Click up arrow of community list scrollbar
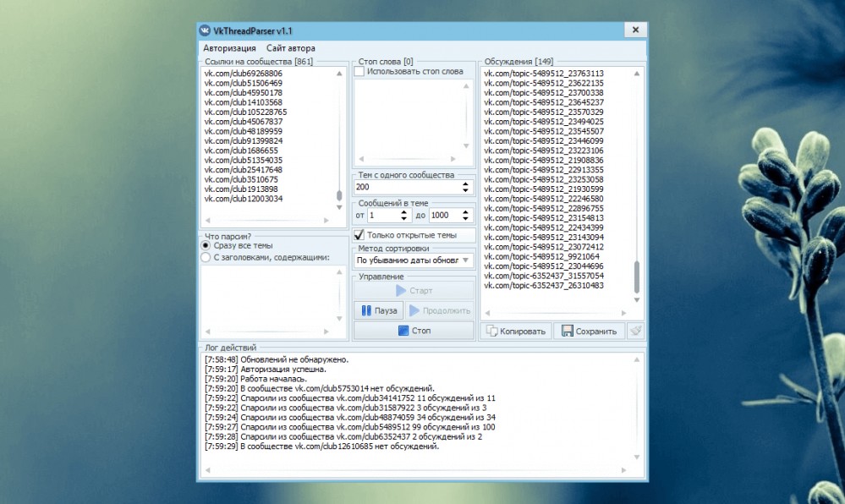This screenshot has height=504, width=845. 339,74
